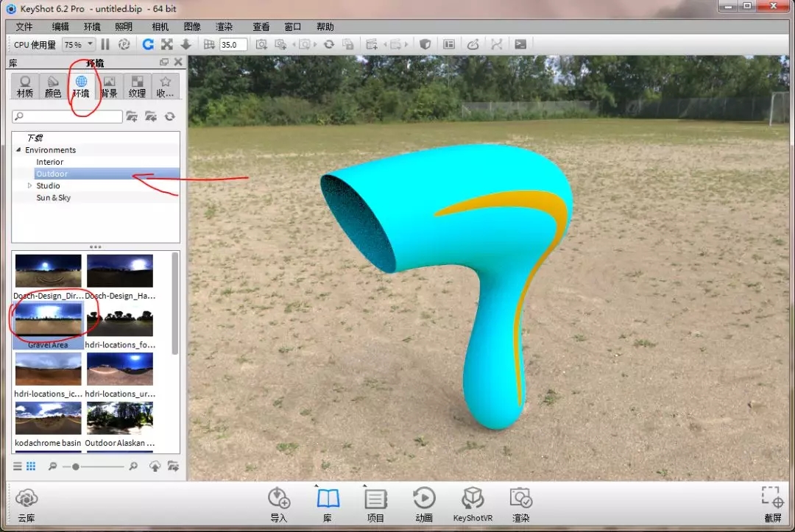This screenshot has width=795, height=532.
Task: Collapse the Environments tree node
Action: (x=18, y=150)
